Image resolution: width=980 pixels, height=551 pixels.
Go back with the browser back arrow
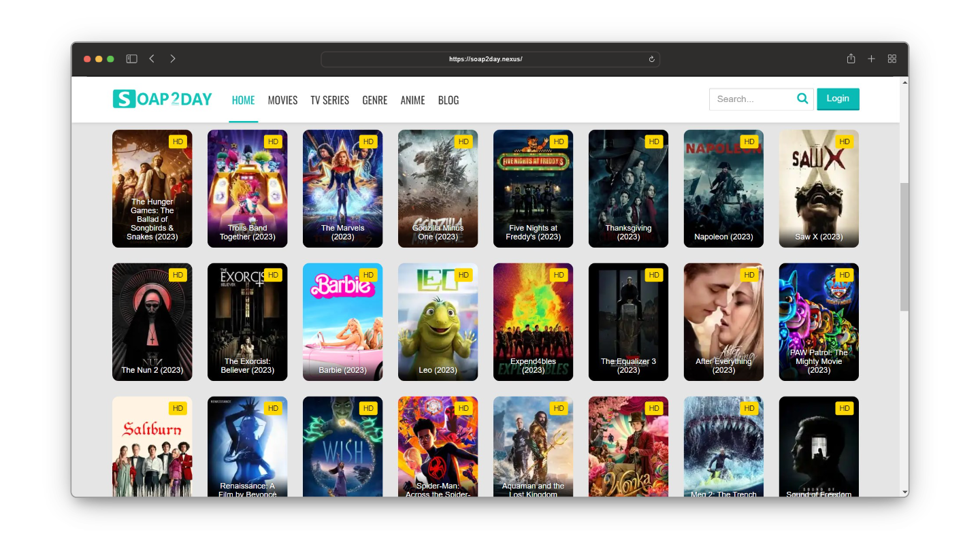point(152,59)
